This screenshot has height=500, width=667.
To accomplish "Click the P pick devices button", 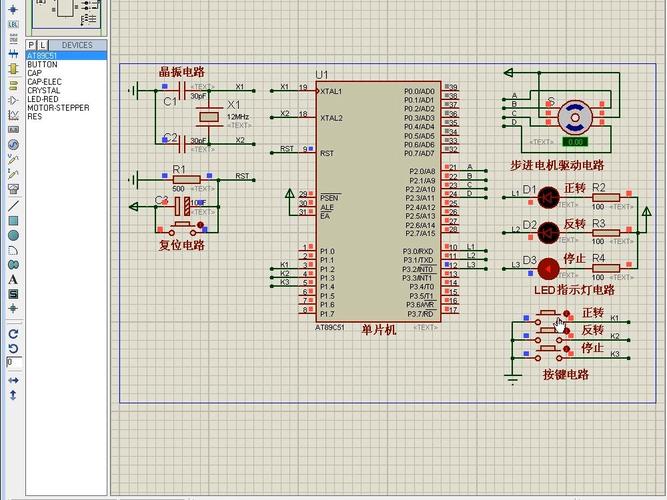I will 31,45.
